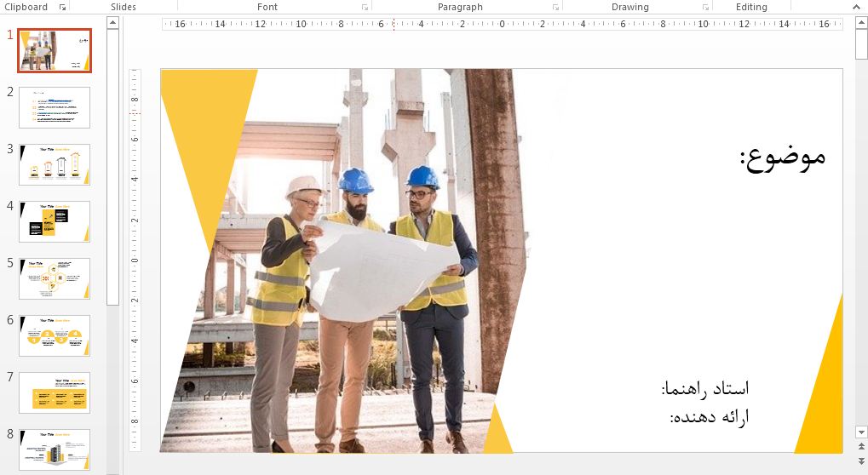Go to the previous slide with double-up arrow

[861, 449]
